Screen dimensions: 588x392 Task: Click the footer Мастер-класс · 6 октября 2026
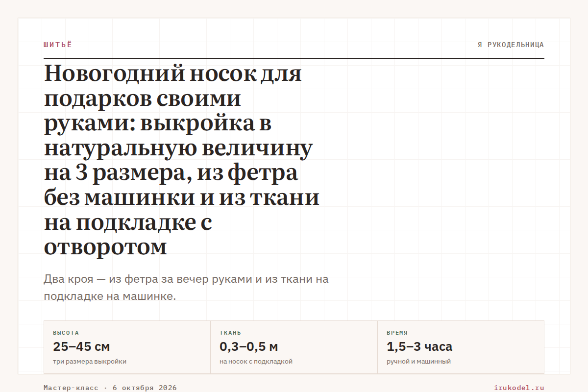110,388
